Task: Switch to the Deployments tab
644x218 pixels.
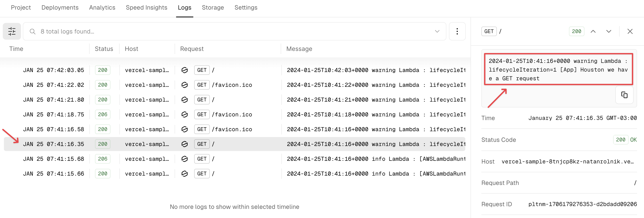Action: pyautogui.click(x=60, y=8)
